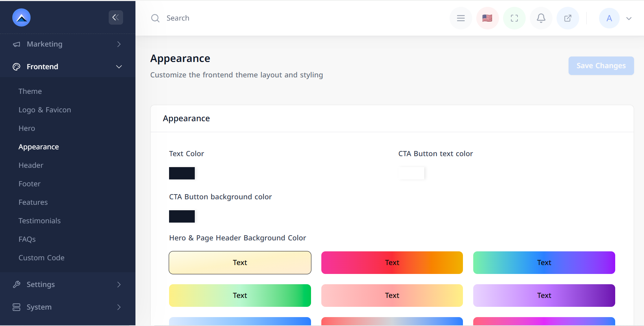Click the Save Changes button
The image size is (644, 326).
pyautogui.click(x=601, y=66)
